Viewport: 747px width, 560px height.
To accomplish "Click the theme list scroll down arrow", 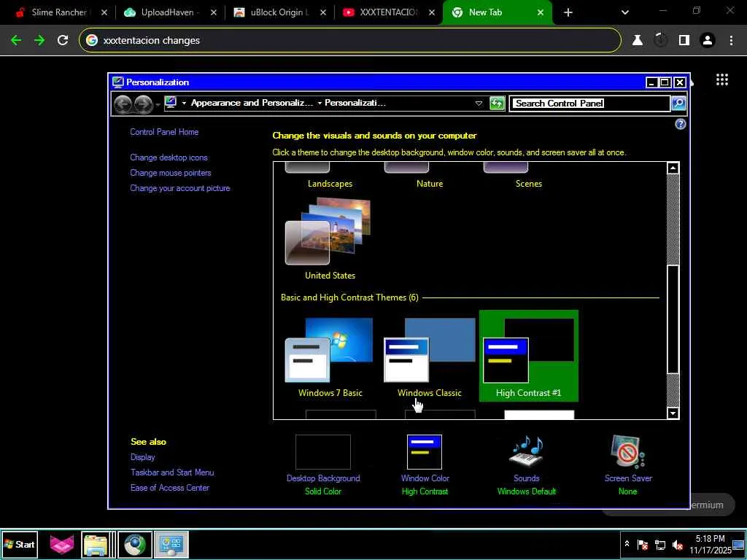I will (673, 413).
